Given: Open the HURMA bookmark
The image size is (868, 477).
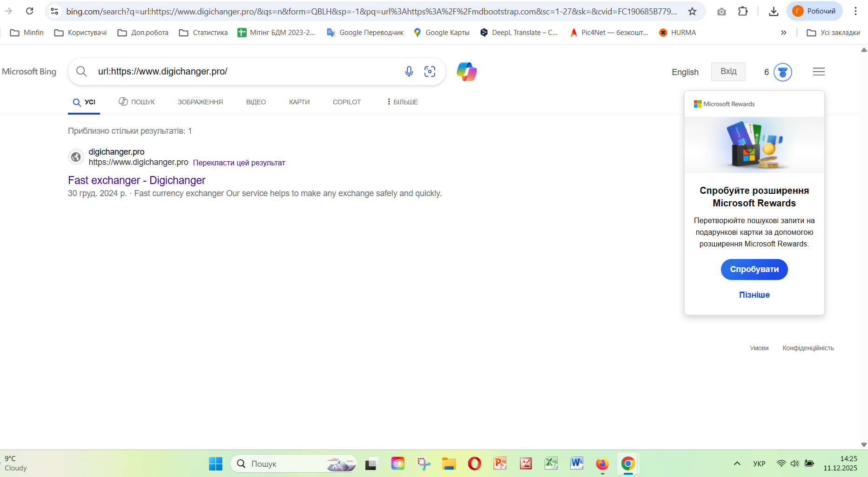Looking at the screenshot, I should pyautogui.click(x=678, y=33).
